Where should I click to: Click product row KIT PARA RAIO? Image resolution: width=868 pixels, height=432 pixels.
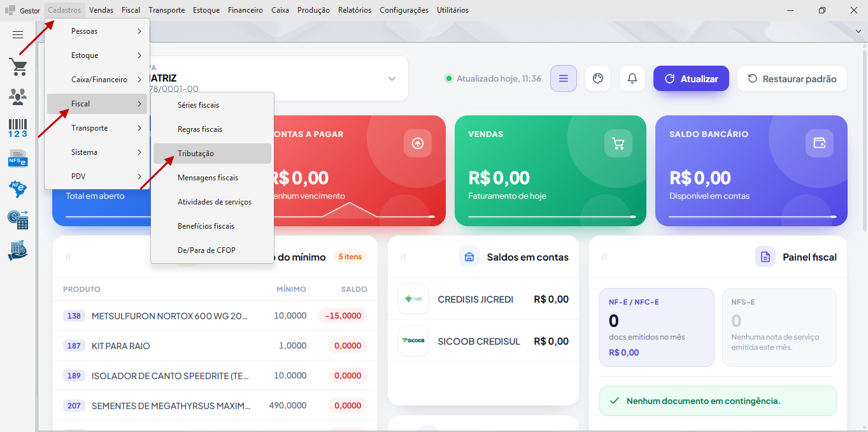215,346
